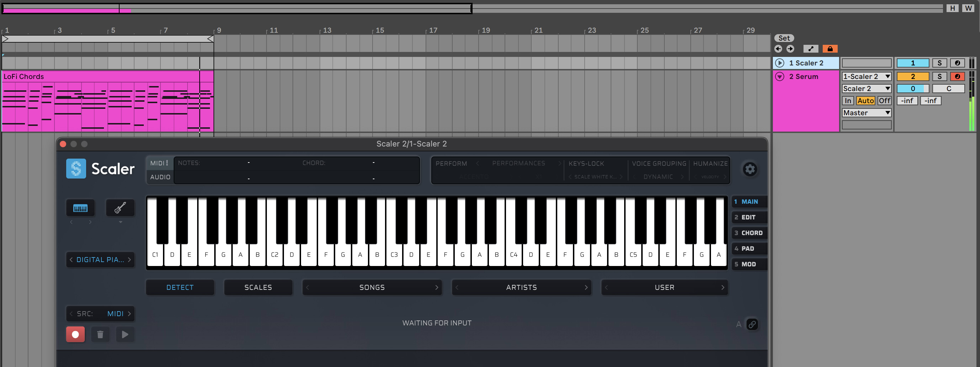
Task: Jump to previous locator arrow
Action: click(x=778, y=49)
